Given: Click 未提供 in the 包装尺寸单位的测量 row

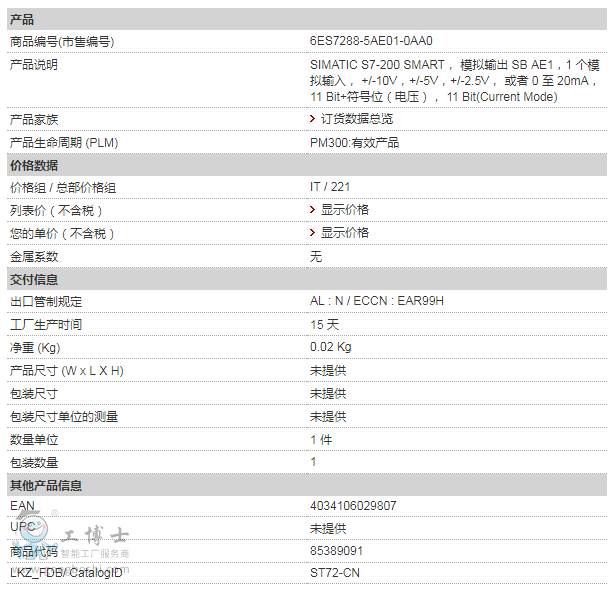Looking at the screenshot, I should pos(328,417).
